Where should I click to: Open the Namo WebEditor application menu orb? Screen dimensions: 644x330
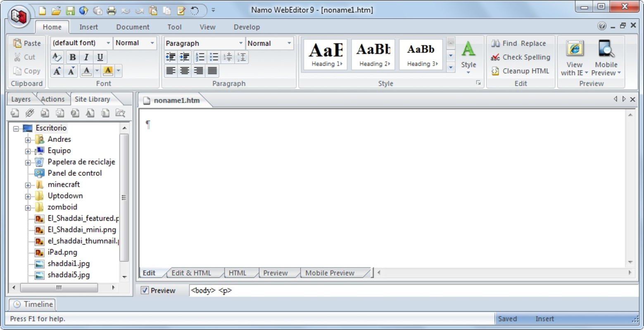[x=19, y=16]
